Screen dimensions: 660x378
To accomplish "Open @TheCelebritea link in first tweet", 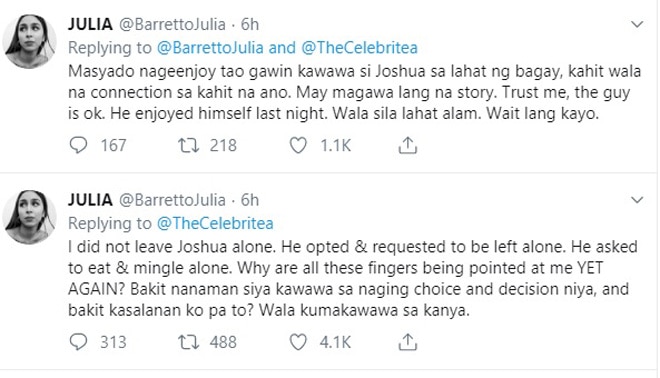I will [x=359, y=48].
